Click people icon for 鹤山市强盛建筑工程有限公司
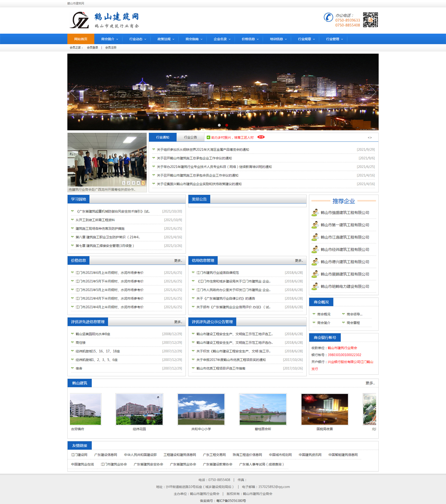The image size is (446, 504). [315, 213]
